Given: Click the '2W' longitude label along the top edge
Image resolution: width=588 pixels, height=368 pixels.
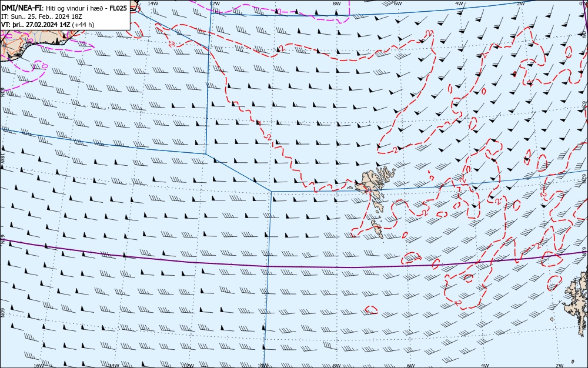Looking at the screenshot, I should 520,3.
